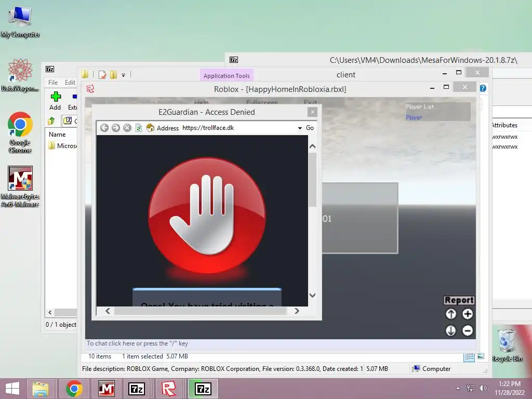Switch to first 7-Zip taskbar button

[137, 389]
